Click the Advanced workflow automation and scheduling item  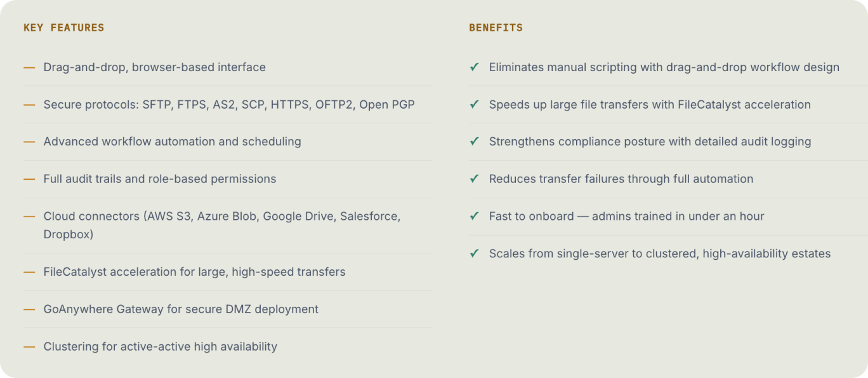(x=173, y=142)
